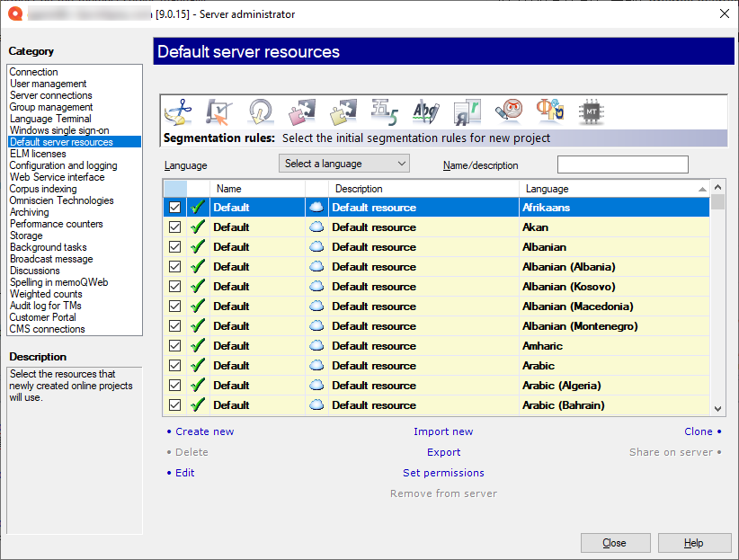
Task: Open the 'Select a language' dropdown
Action: point(343,164)
